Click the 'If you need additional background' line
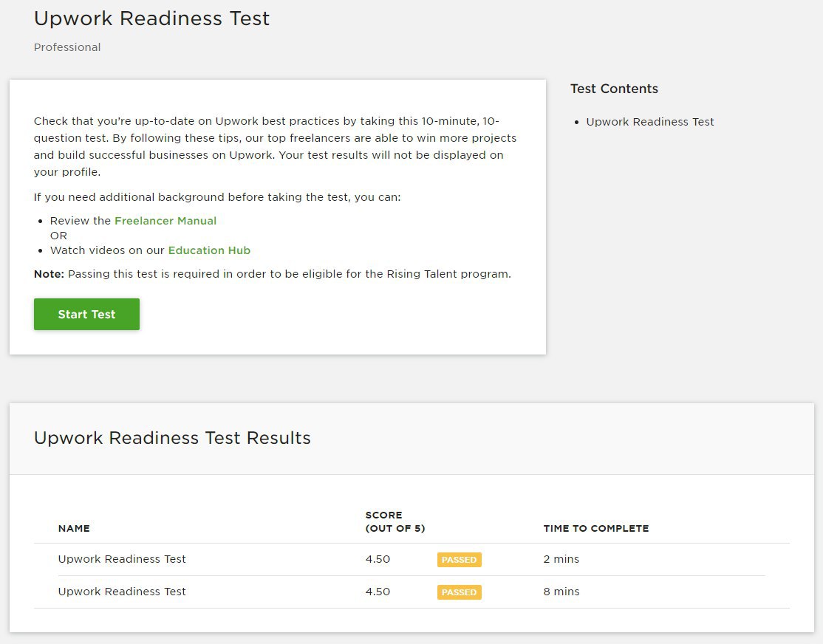823x644 pixels. tap(217, 197)
